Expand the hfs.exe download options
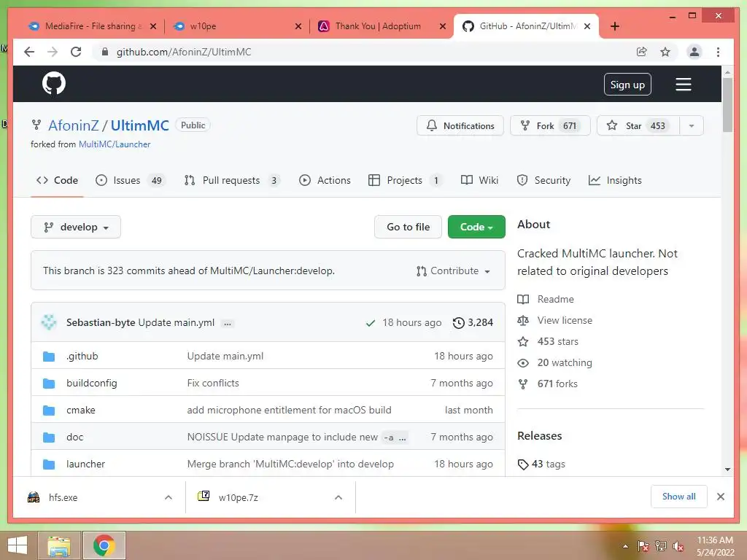Viewport: 747px width, 560px height. [169, 497]
